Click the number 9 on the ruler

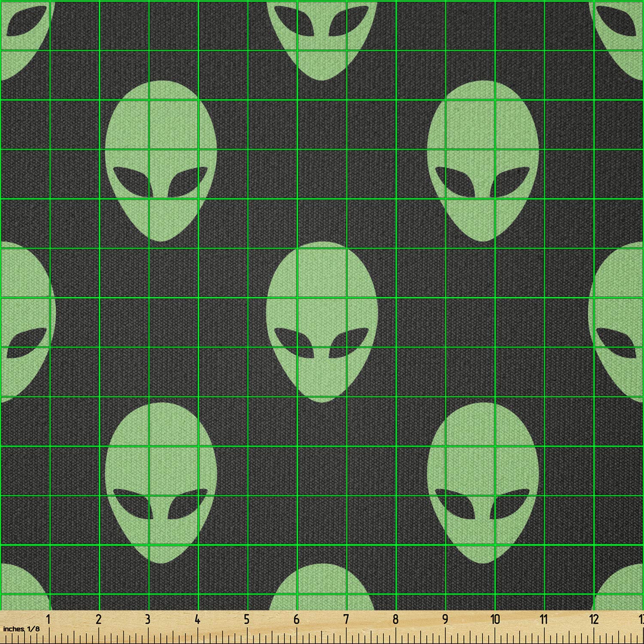(445, 620)
